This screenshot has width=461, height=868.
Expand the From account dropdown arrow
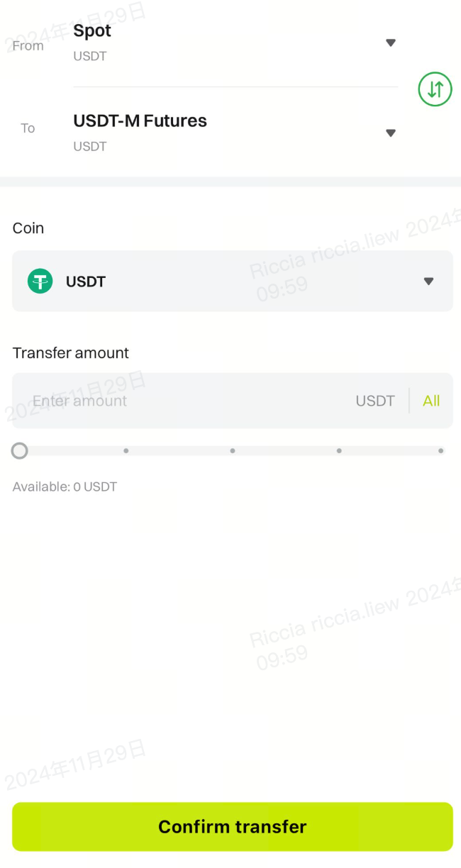(x=390, y=43)
